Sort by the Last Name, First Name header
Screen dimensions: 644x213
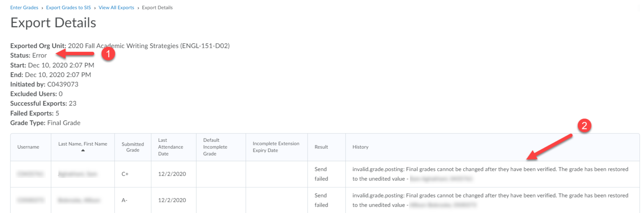pyautogui.click(x=83, y=144)
